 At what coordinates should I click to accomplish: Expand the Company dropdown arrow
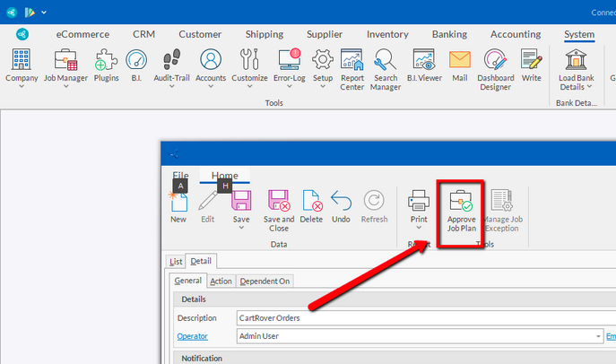22,86
